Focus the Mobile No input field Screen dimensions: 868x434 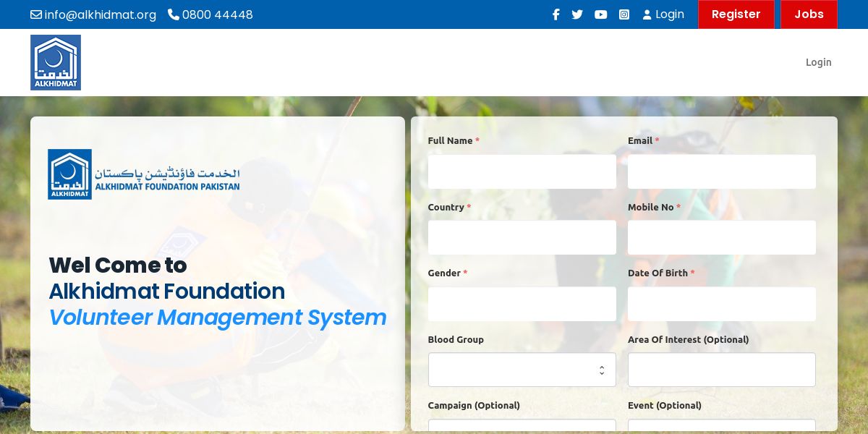coord(722,237)
